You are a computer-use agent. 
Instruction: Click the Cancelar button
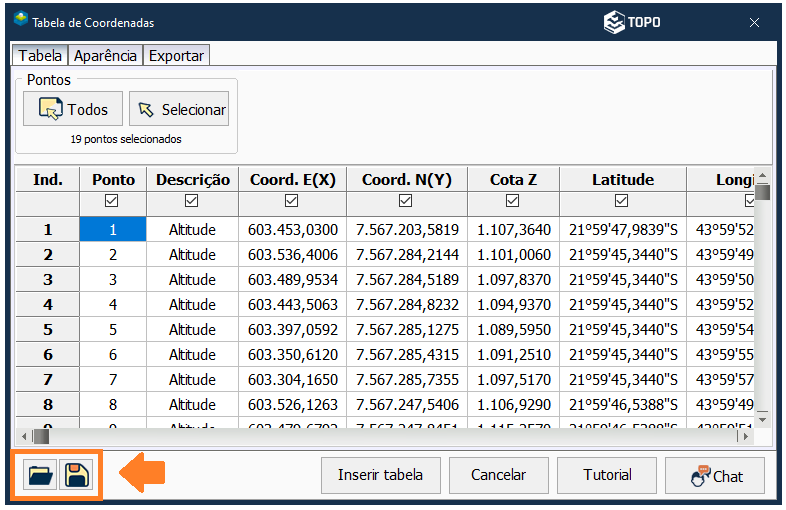click(x=498, y=475)
